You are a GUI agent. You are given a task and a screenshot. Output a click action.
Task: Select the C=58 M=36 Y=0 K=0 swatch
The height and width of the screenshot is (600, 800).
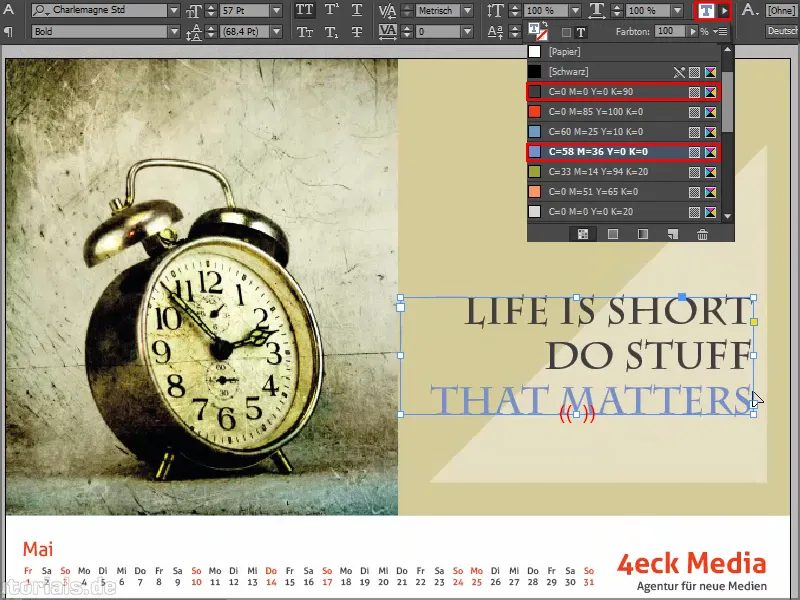tap(623, 152)
